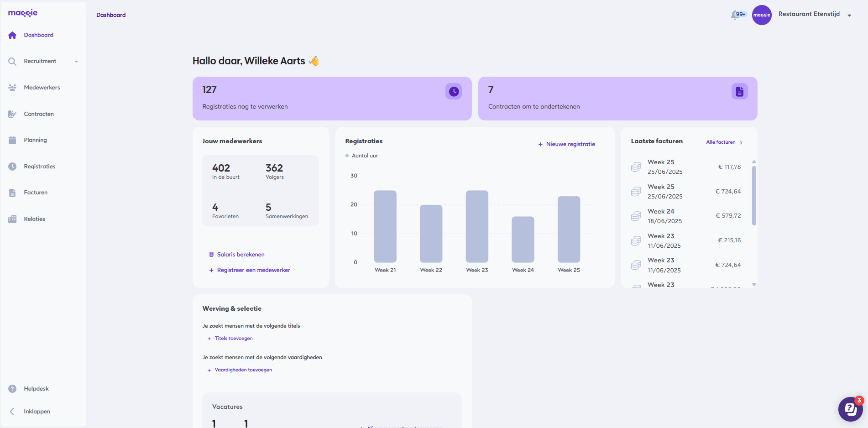Viewport: 868px width, 428px height.
Task: Open the help chat widget icon
Action: click(x=850, y=409)
